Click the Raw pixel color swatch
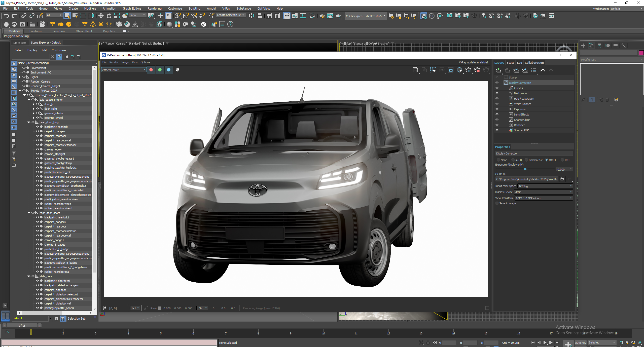 coord(159,308)
